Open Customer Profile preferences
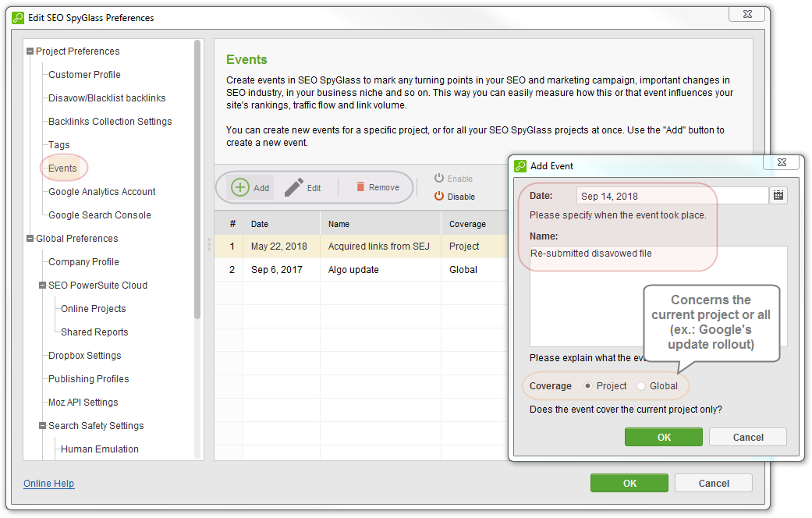 [84, 75]
